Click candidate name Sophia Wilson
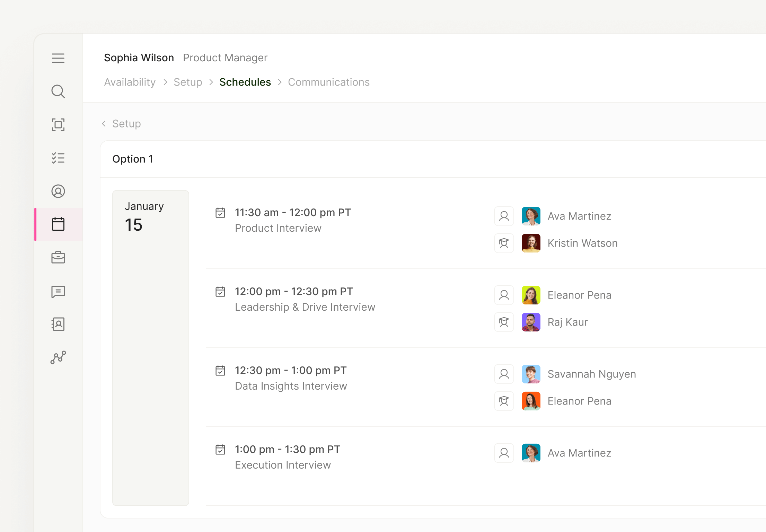The image size is (766, 532). click(139, 57)
